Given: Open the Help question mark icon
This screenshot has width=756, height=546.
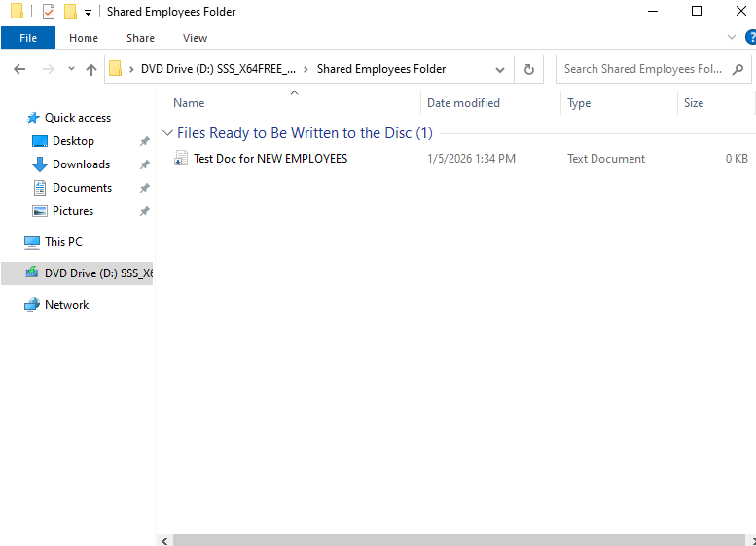Looking at the screenshot, I should click(748, 38).
